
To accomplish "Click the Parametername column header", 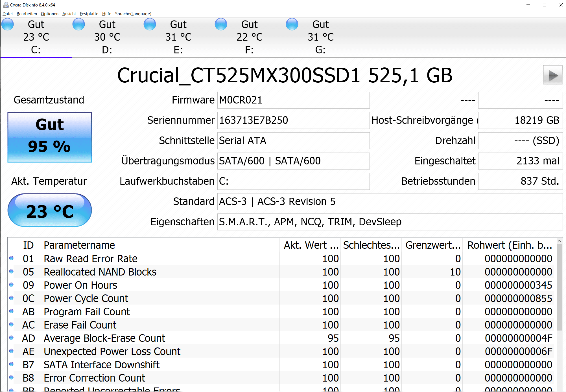I will 79,245.
